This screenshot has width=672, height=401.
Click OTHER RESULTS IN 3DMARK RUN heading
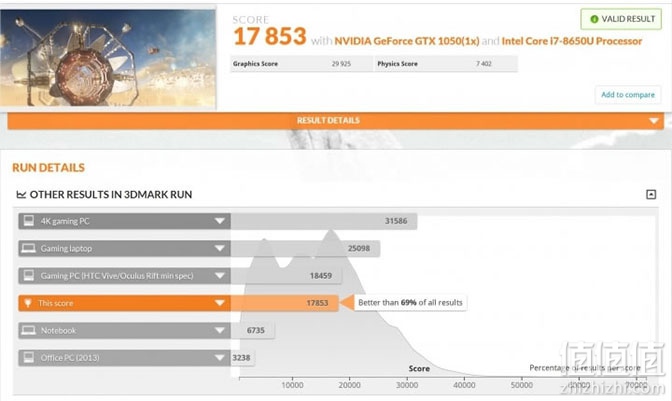tap(111, 195)
